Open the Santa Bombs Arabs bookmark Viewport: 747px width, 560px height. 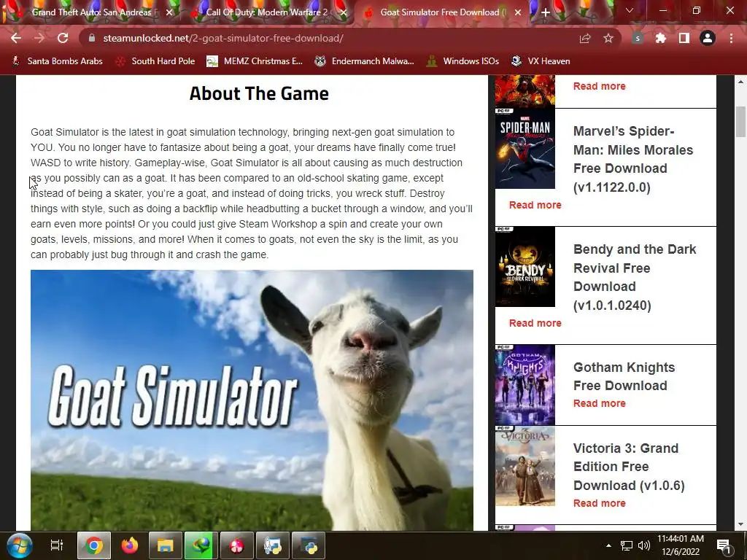57,61
